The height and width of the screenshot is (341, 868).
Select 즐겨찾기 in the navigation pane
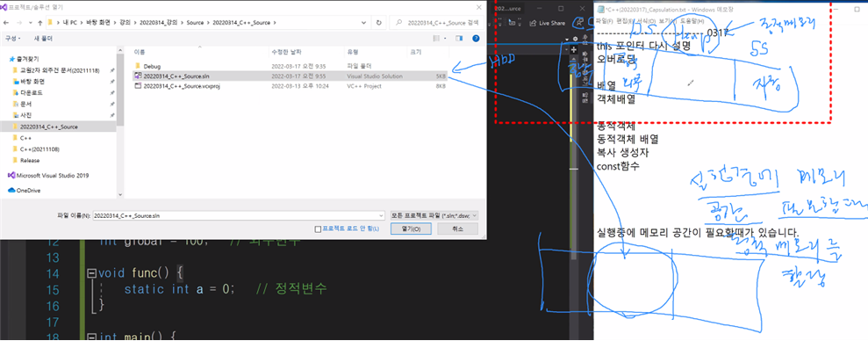tap(28, 59)
